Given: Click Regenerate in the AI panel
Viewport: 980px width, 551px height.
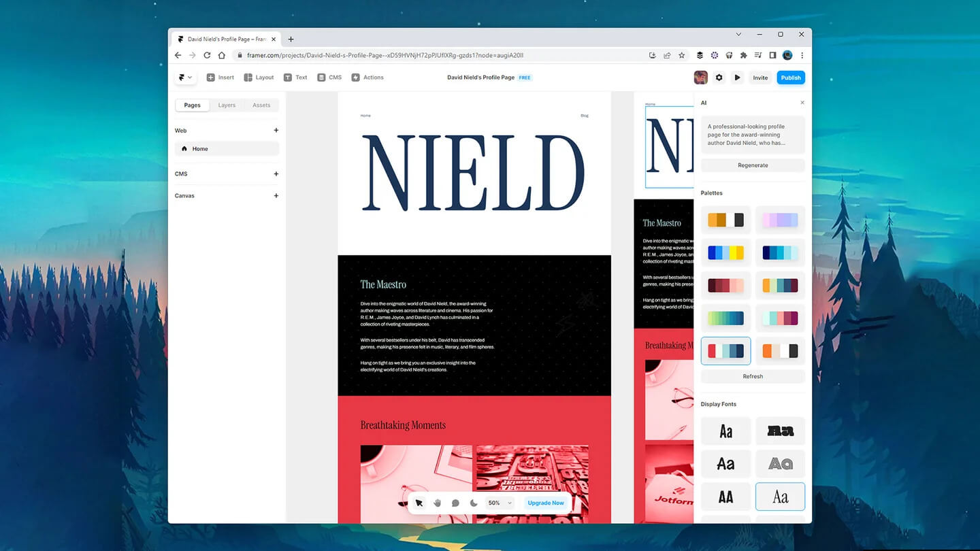Looking at the screenshot, I should 753,165.
